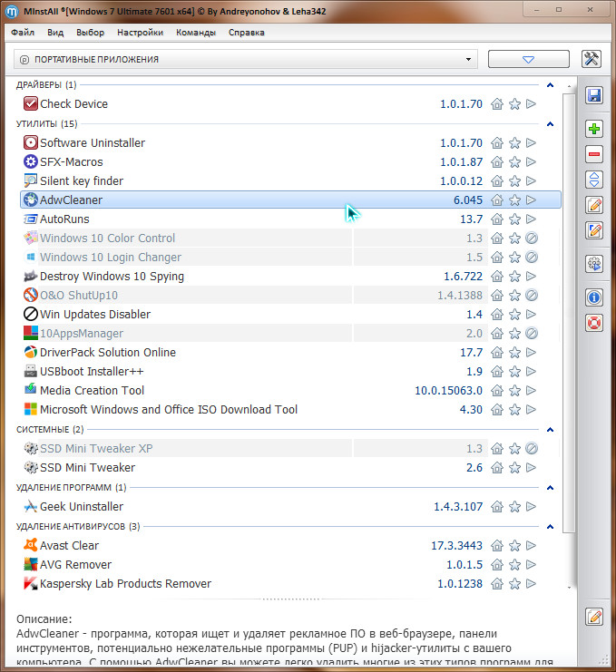The image size is (616, 672).
Task: Collapse the УДАЛЕНИЕ ПРОГРАММ group
Action: (x=551, y=488)
